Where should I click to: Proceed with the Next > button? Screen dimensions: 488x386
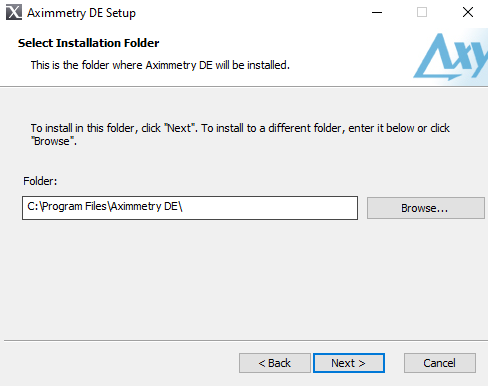click(x=349, y=363)
